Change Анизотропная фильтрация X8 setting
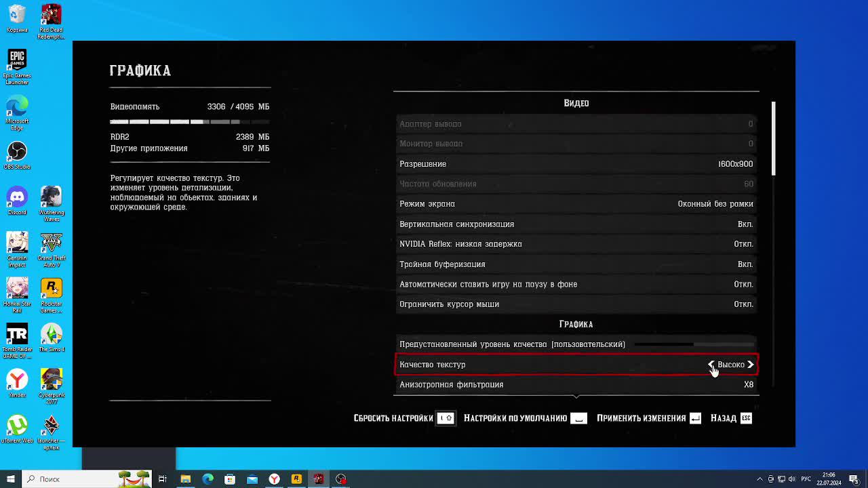Image resolution: width=868 pixels, height=488 pixels. [576, 384]
